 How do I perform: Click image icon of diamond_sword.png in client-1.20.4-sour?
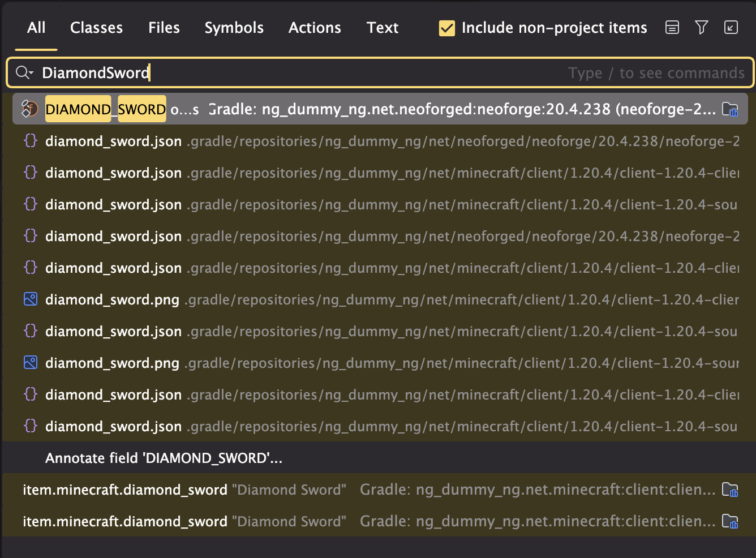point(31,363)
